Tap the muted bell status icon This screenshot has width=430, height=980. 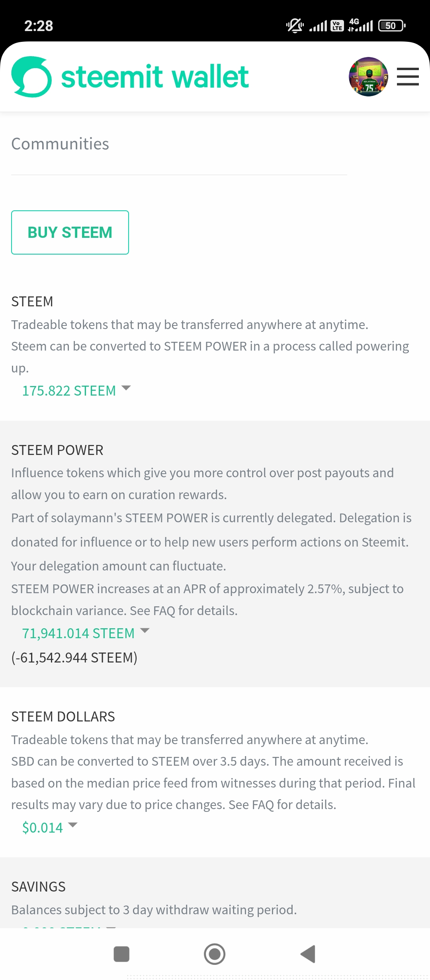[x=295, y=26]
